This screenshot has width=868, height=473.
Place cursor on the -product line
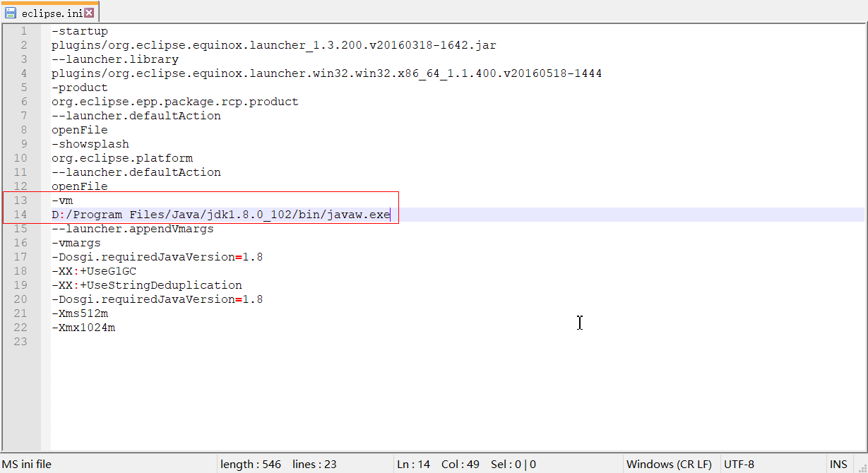(80, 88)
